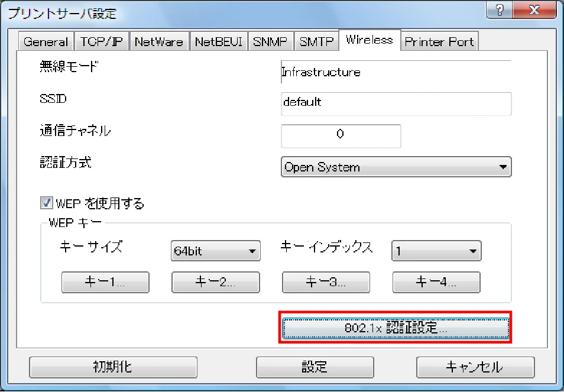Click the キャンセル cancel button
Viewport: 564px width, 392px height.
475,367
